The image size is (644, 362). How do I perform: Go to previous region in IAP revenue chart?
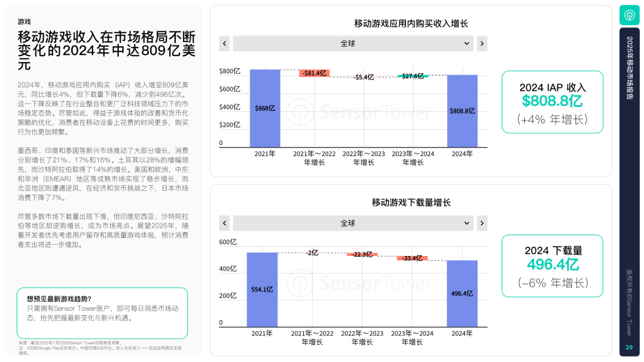point(224,44)
